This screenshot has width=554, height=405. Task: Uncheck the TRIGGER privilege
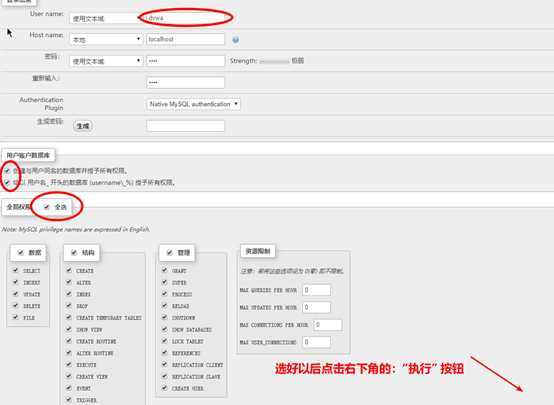coord(69,400)
